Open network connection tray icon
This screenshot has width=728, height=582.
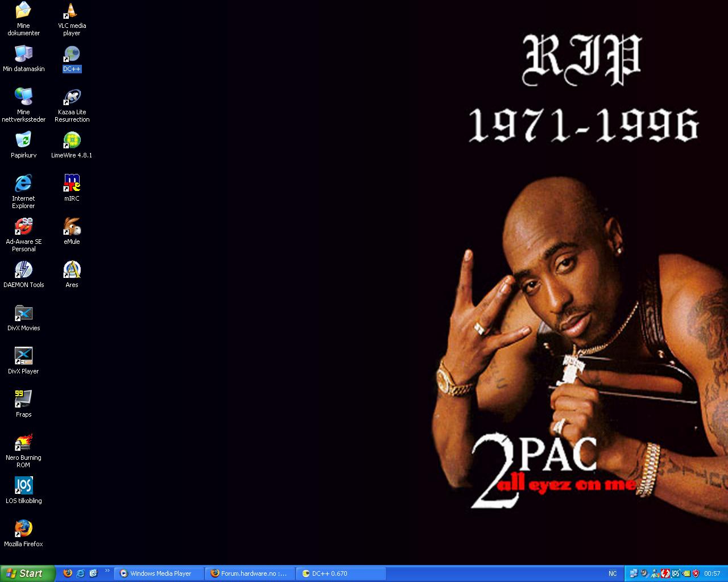click(635, 573)
